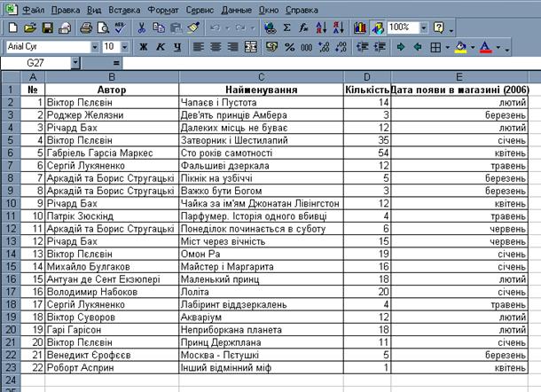Open the Сервис menu

200,11
